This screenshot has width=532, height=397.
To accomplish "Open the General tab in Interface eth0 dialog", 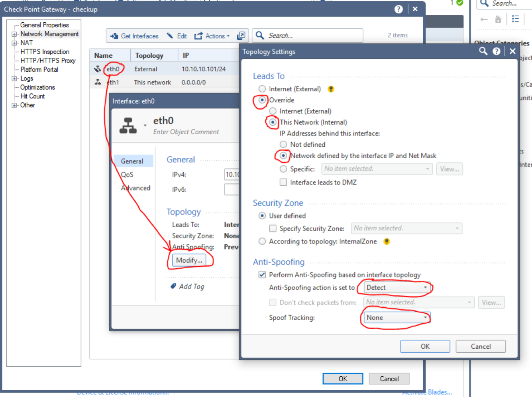I will (x=133, y=161).
